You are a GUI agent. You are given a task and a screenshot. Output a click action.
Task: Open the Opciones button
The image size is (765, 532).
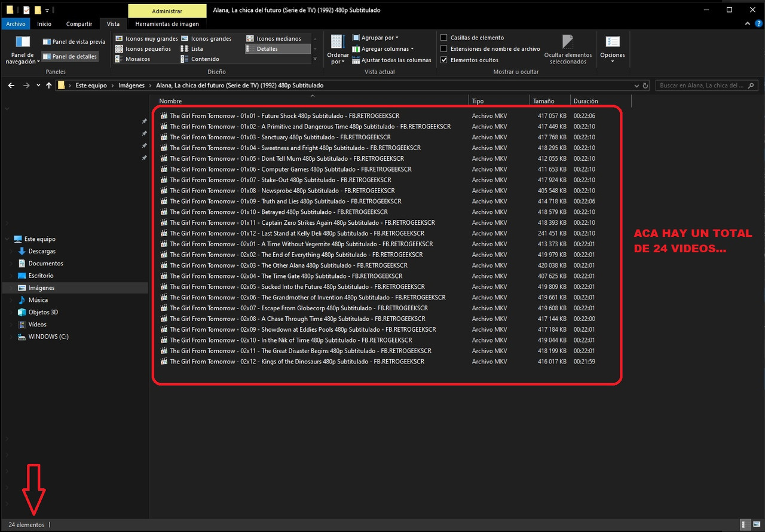[613, 50]
